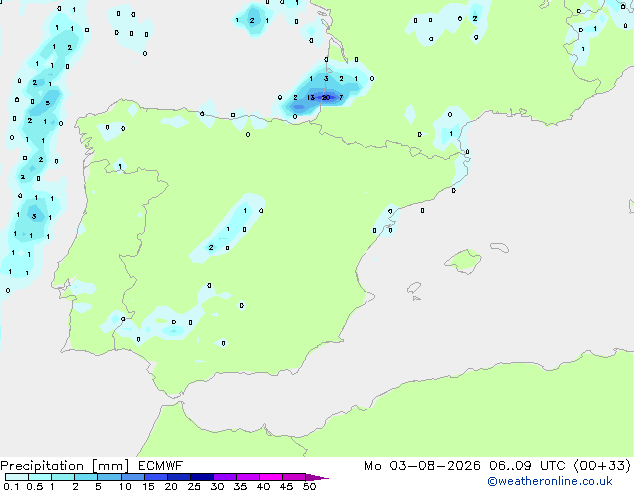This screenshot has width=634, height=490.
Task: Click the '(00+33)' forecast offset text
Action: (602, 466)
